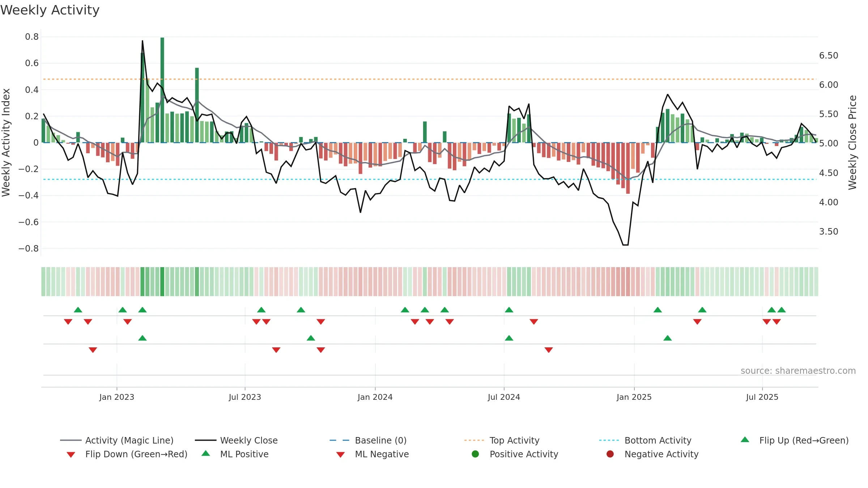Screen dimensions: 868x488
Task: Click the 6.00 price axis tick label
Action: (829, 85)
